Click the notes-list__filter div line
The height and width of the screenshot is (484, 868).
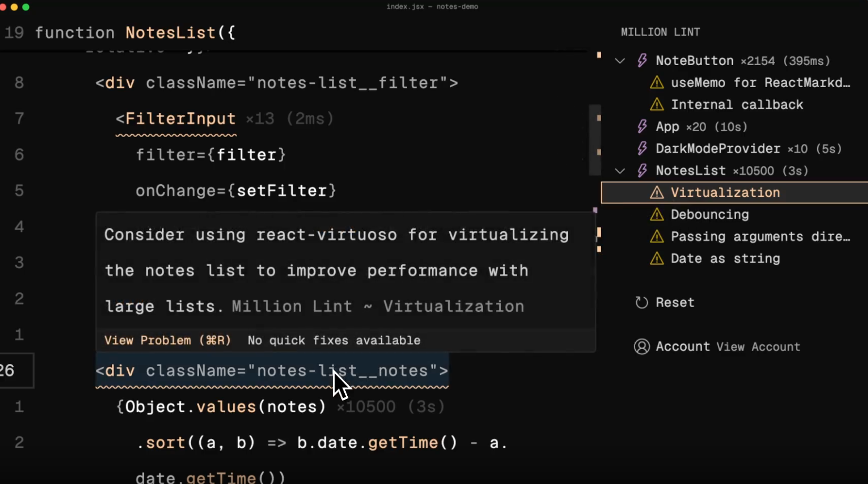(276, 83)
